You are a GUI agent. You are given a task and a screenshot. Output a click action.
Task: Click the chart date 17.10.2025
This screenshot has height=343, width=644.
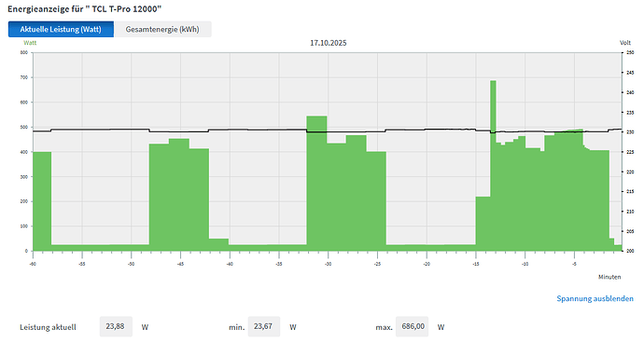tap(329, 43)
